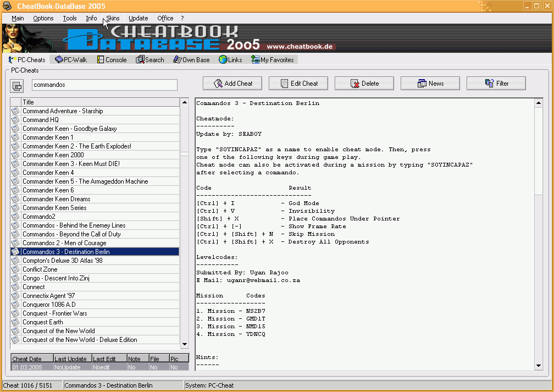The image size is (554, 392).
Task: Click the magnifier icon on the Search tab
Action: coord(141,59)
